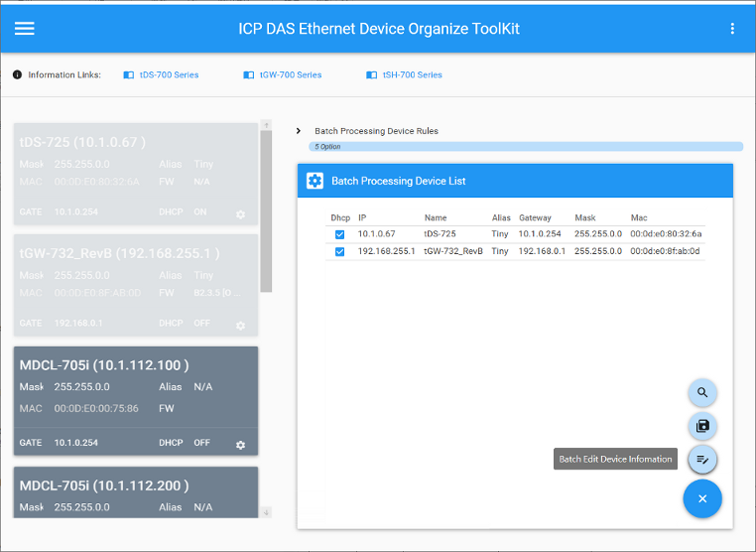Viewport: 756px width, 552px height.
Task: Click the search devices floating button
Action: (x=702, y=393)
